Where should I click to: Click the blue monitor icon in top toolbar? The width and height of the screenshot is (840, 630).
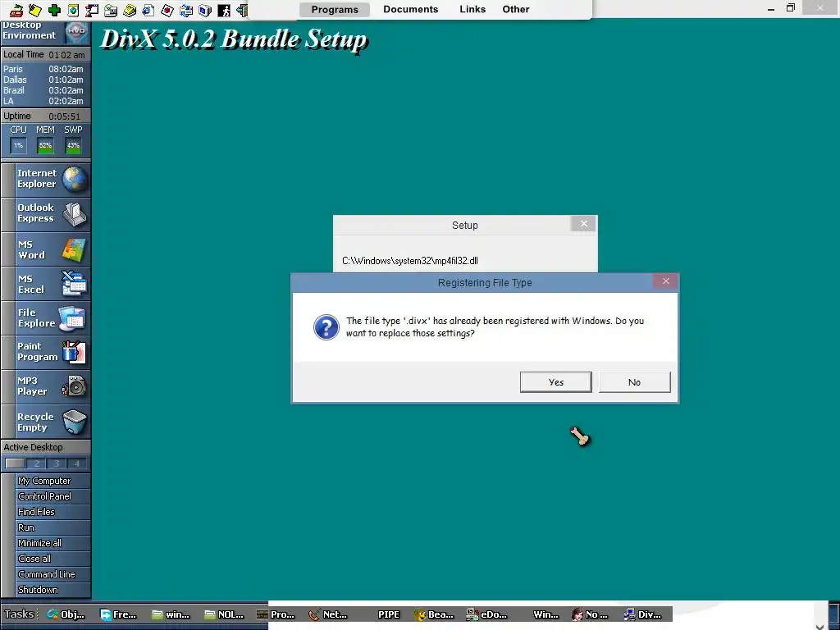205,10
